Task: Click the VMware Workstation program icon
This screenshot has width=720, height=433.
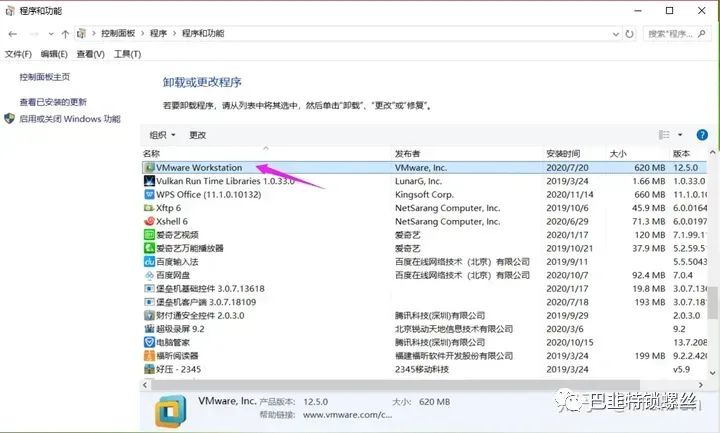Action: coord(149,168)
